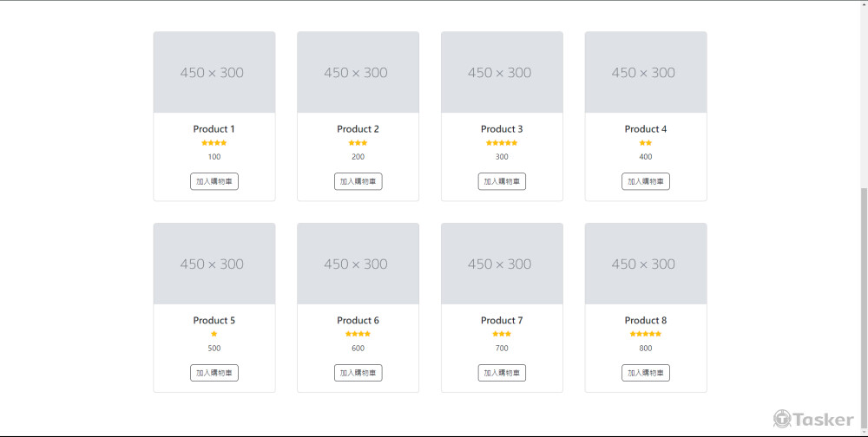The height and width of the screenshot is (437, 868).
Task: Add Product 8 to the cart
Action: [x=645, y=373]
